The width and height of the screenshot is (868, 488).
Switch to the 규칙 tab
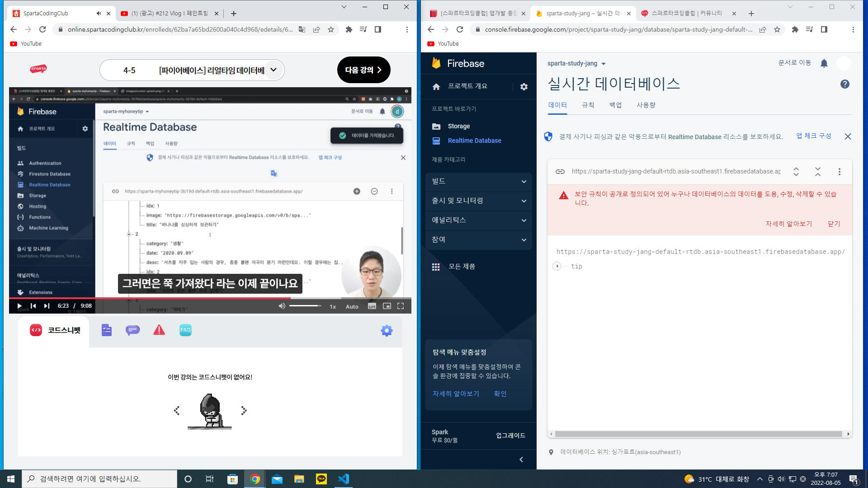(x=588, y=105)
